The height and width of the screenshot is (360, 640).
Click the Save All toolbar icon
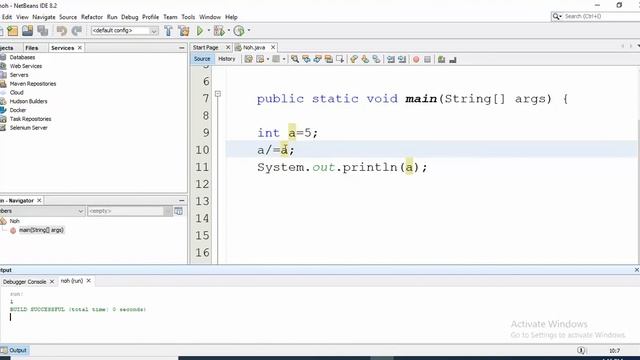pyautogui.click(x=42, y=31)
